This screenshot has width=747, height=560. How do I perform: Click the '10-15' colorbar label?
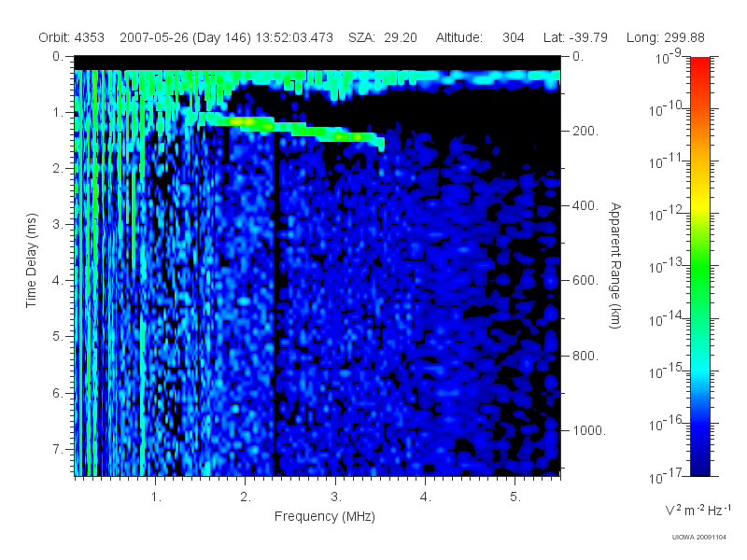pos(665,371)
